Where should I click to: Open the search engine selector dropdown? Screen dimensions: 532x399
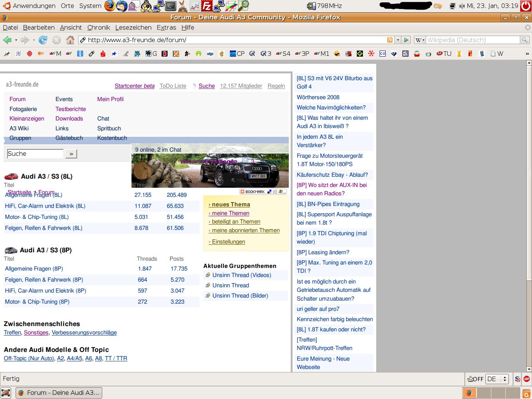point(420,40)
